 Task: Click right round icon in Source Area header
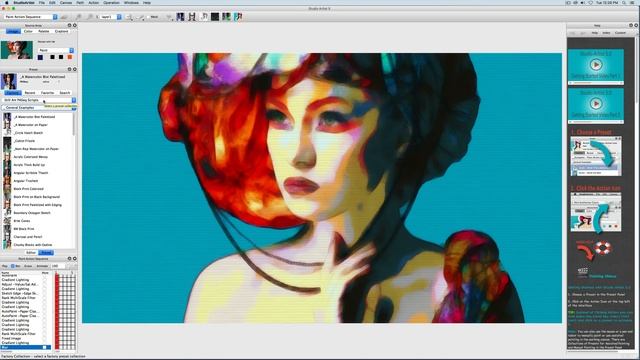(x=74, y=25)
